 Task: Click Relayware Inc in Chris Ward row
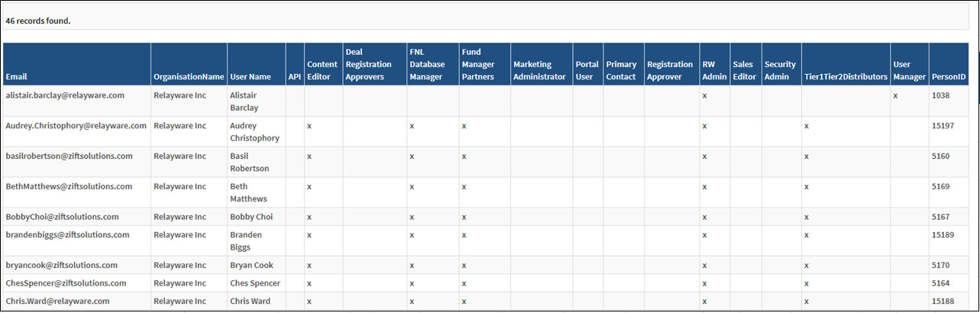(x=180, y=302)
